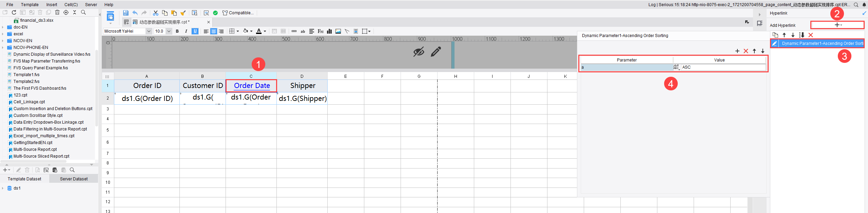Locate current template with target icon
The image size is (868, 213).
(66, 13)
